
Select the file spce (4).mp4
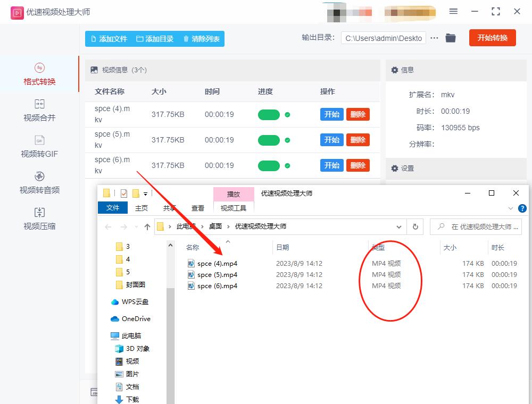click(x=217, y=263)
